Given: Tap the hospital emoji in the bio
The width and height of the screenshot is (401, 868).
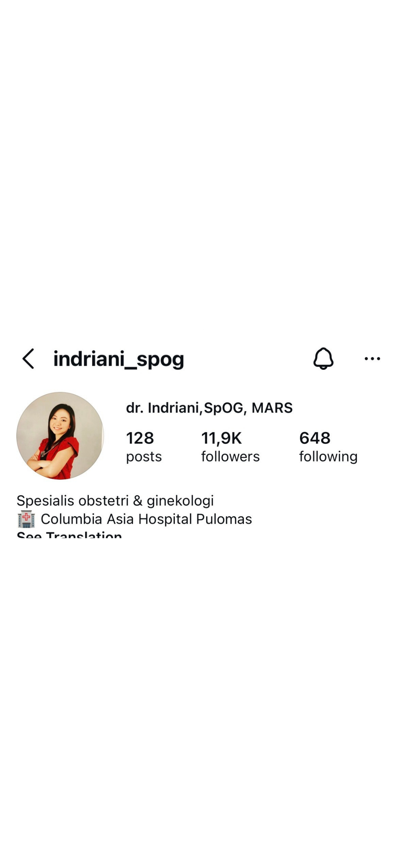Looking at the screenshot, I should (x=26, y=519).
